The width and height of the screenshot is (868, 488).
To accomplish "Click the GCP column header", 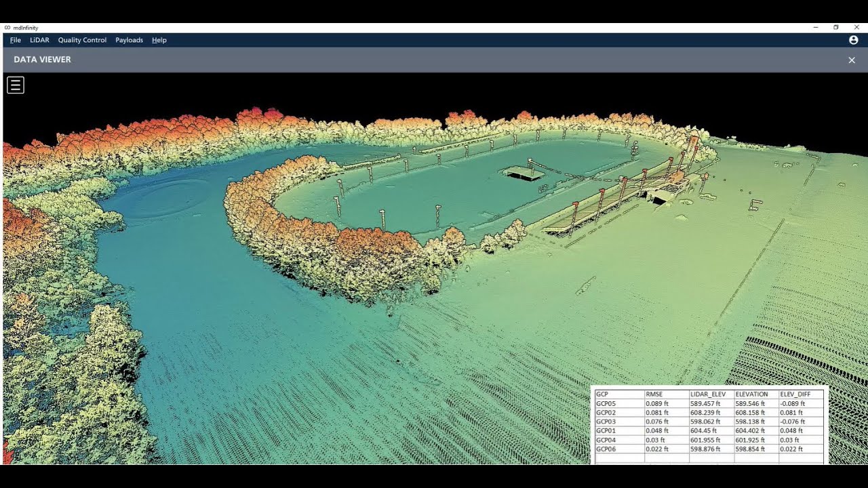I will 619,394.
